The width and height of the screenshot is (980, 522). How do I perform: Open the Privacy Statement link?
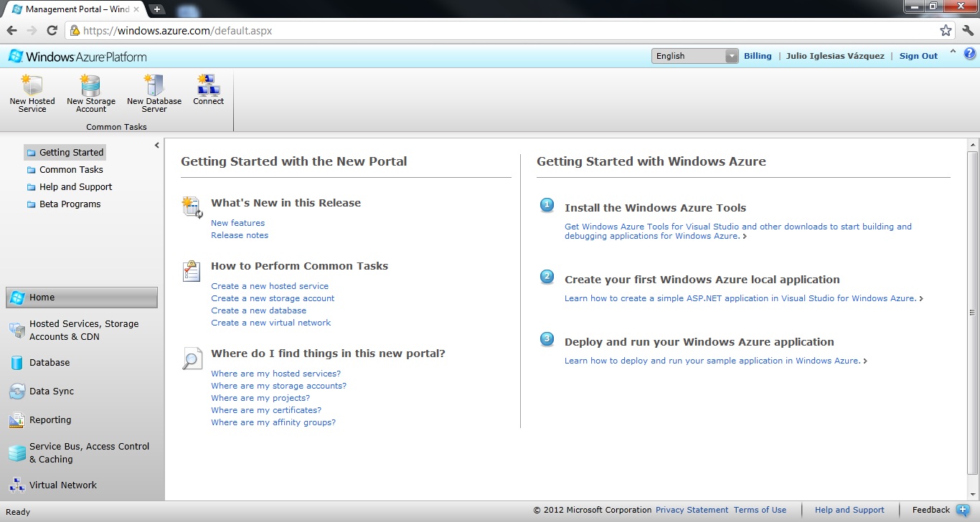[692, 510]
